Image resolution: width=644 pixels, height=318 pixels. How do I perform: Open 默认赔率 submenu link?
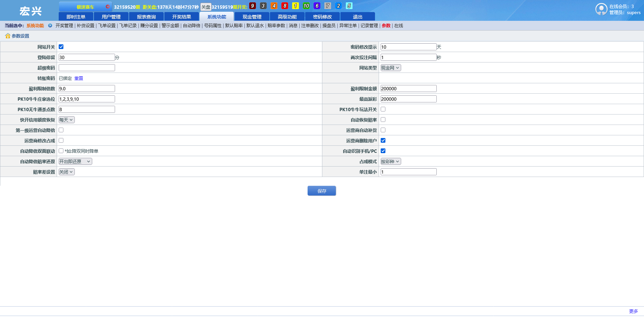point(234,26)
